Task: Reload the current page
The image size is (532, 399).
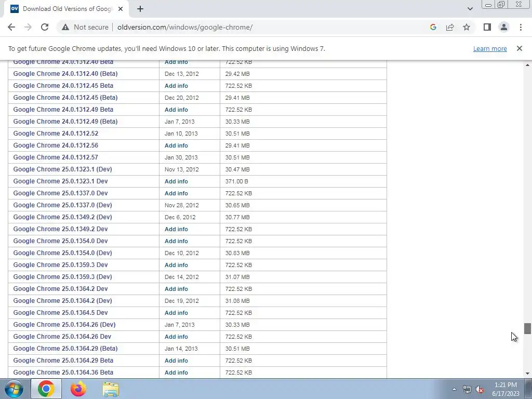Action: pyautogui.click(x=45, y=27)
